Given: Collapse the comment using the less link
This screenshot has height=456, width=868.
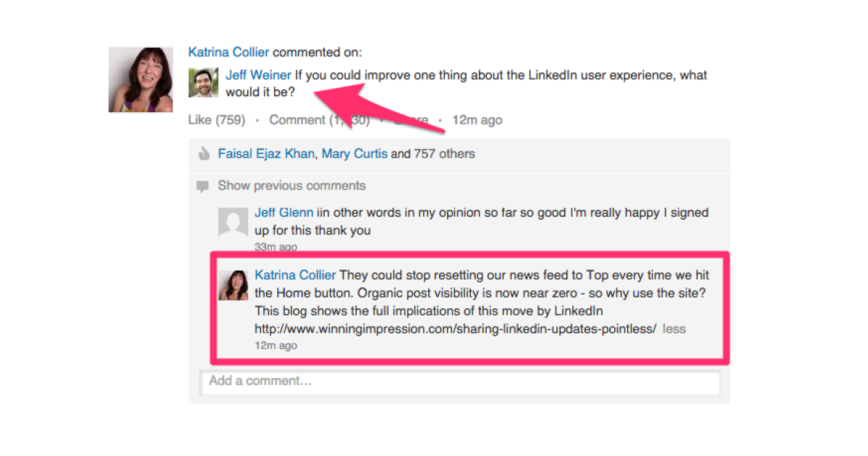Looking at the screenshot, I should click(674, 329).
